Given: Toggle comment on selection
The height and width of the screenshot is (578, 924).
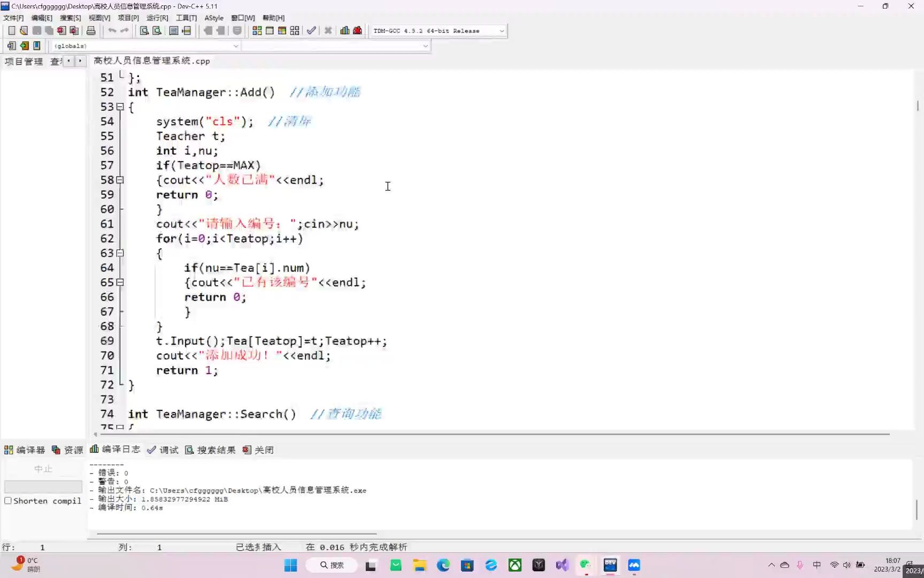Looking at the screenshot, I should point(237,31).
